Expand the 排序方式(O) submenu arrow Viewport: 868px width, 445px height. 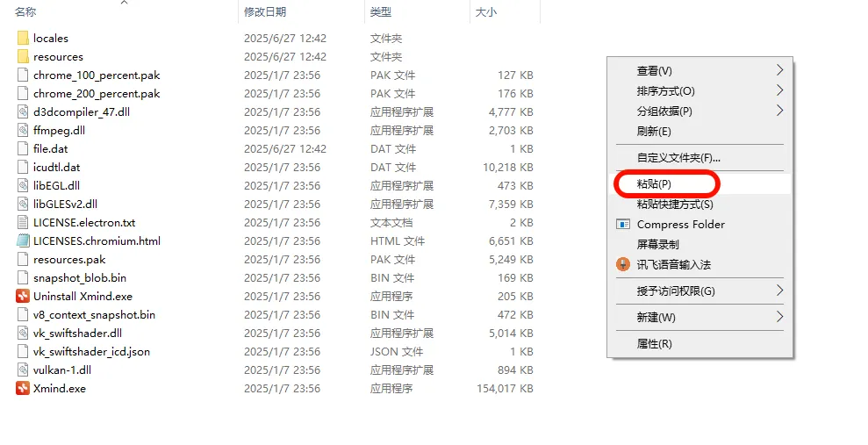(779, 90)
